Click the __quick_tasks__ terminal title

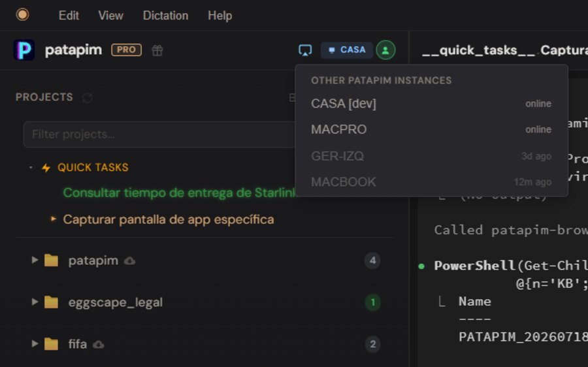click(478, 50)
